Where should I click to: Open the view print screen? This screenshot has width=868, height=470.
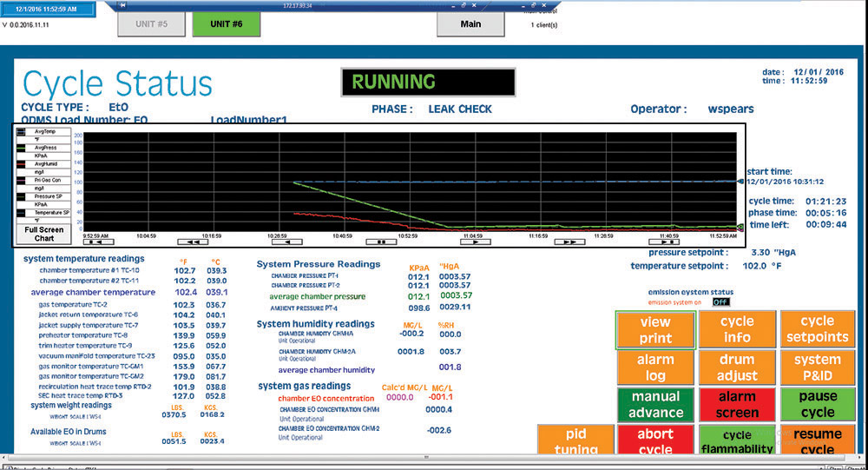pos(655,329)
